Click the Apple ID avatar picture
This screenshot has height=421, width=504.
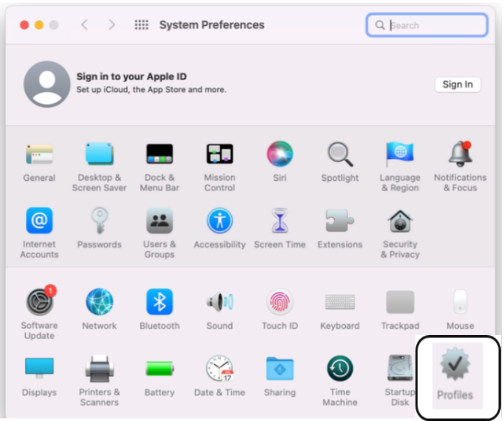point(47,84)
